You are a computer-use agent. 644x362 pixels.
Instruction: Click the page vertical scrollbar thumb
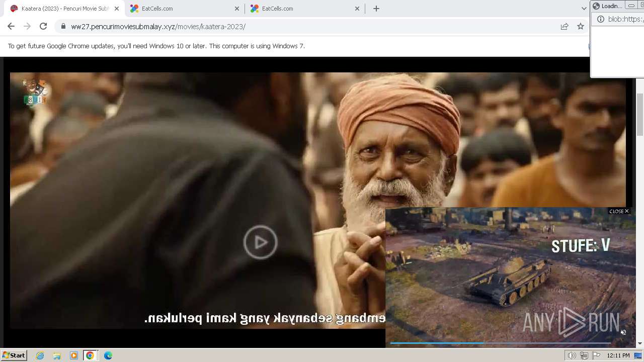[640, 115]
